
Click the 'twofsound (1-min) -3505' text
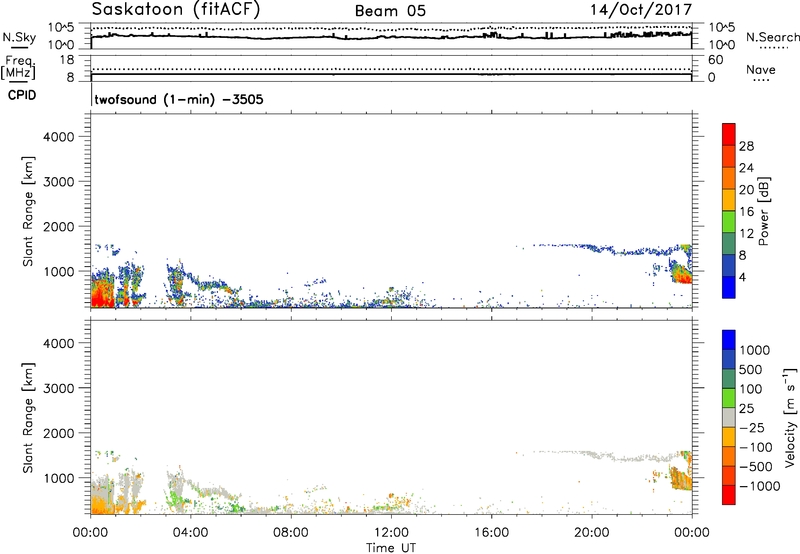coord(179,99)
